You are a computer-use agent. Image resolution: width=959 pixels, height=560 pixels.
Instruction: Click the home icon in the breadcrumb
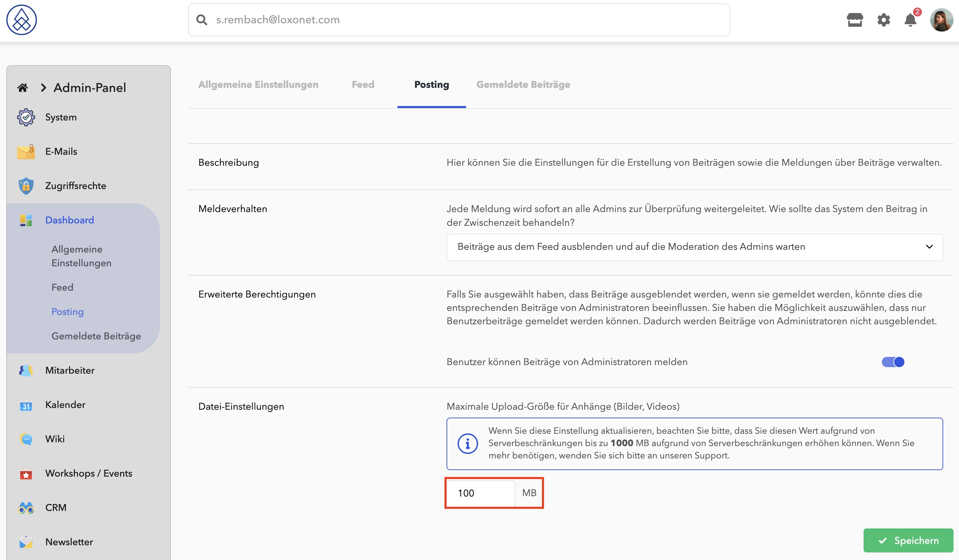pyautogui.click(x=22, y=88)
